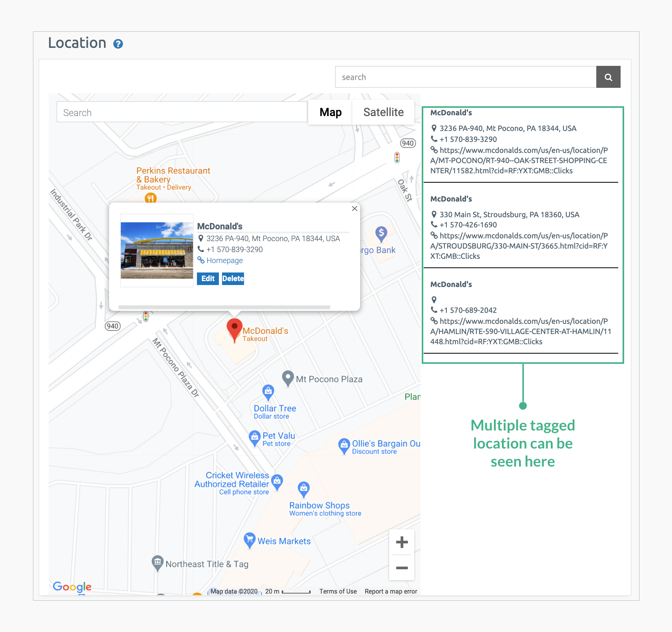Click the Northeast Title & Tag pin
The height and width of the screenshot is (632, 672).
[x=157, y=563]
